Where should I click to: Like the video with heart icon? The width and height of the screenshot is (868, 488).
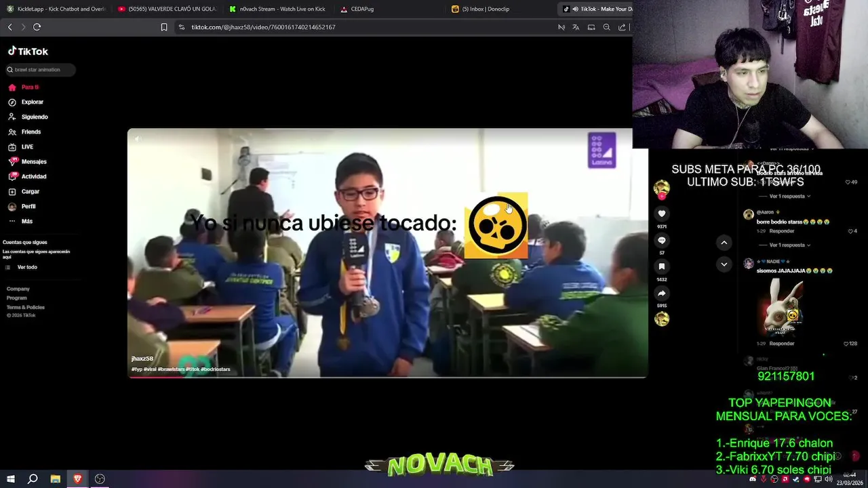point(662,213)
